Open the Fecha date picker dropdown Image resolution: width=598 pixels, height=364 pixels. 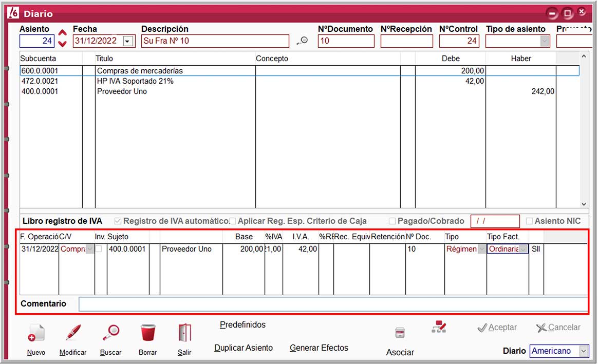coord(128,41)
